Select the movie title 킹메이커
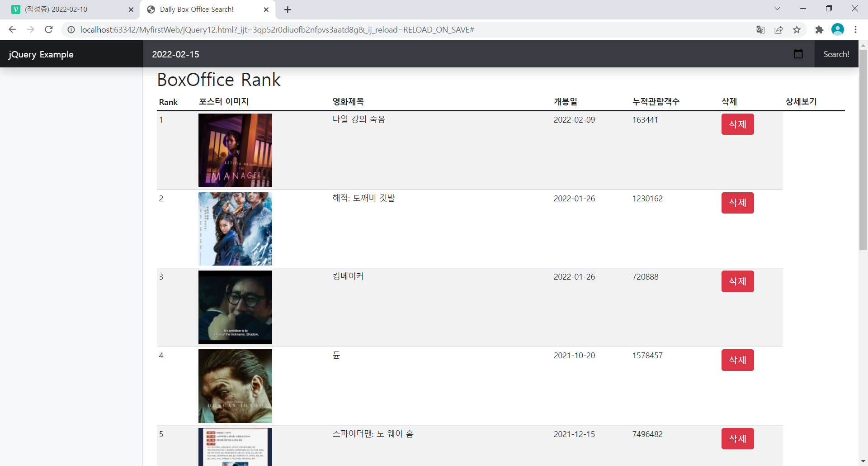868x466 pixels. [348, 276]
